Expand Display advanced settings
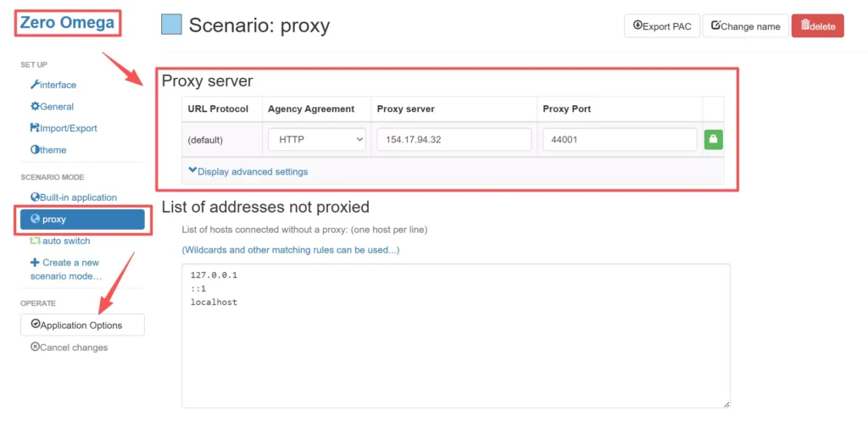This screenshot has height=428, width=868. pyautogui.click(x=248, y=171)
